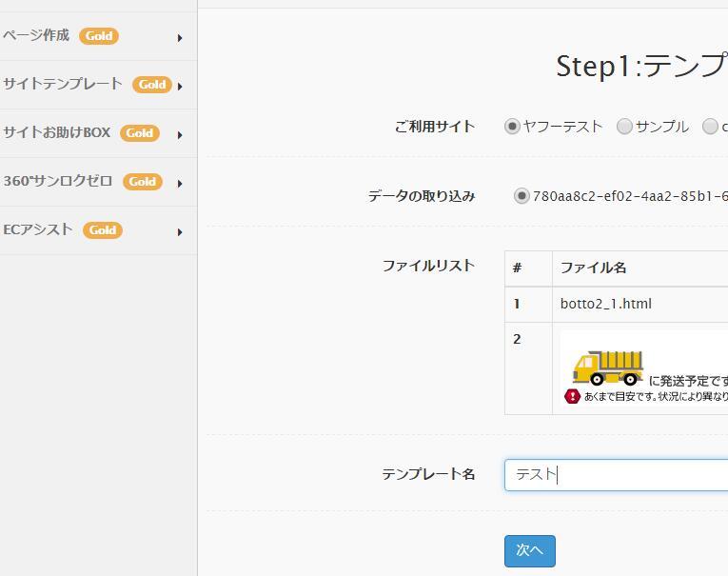Click Gold badge beside ECアシスト
The image size is (728, 576).
(x=103, y=230)
